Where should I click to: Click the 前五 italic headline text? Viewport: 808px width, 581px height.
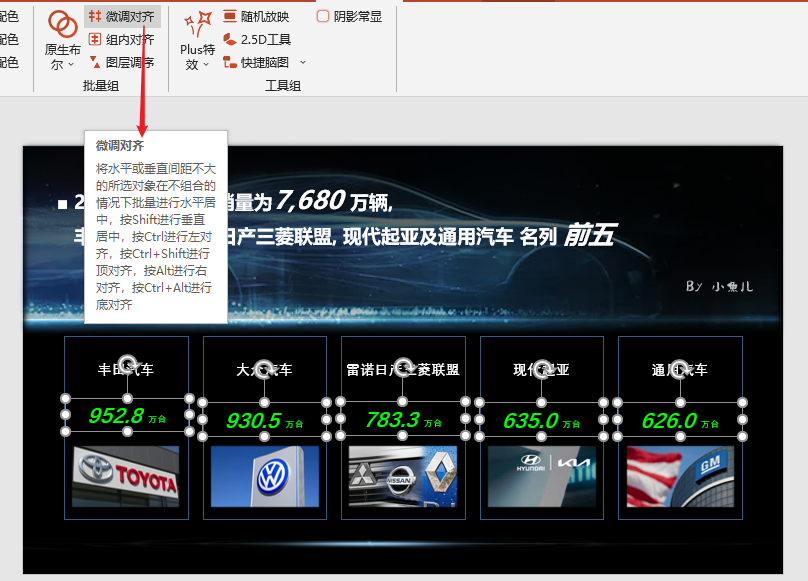589,235
